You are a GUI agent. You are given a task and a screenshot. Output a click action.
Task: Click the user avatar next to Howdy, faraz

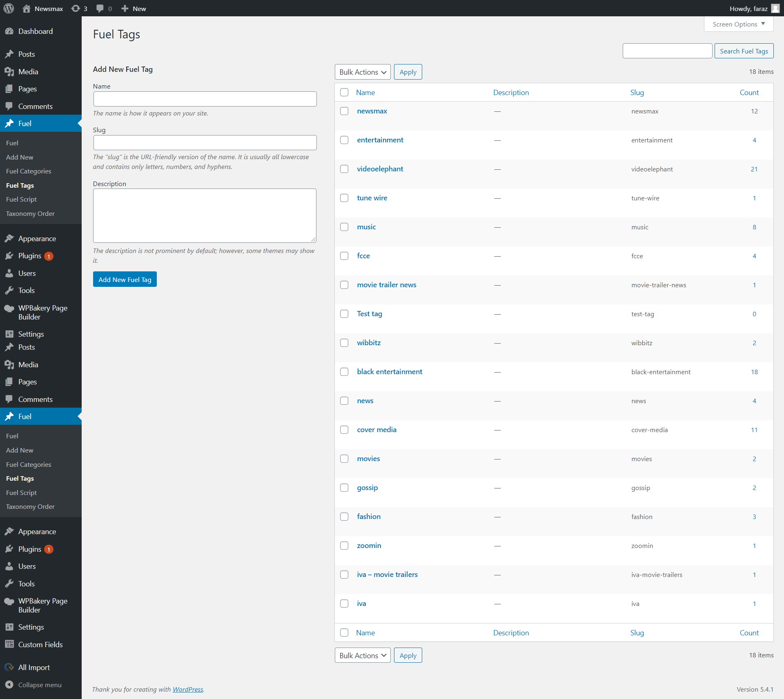pos(775,9)
